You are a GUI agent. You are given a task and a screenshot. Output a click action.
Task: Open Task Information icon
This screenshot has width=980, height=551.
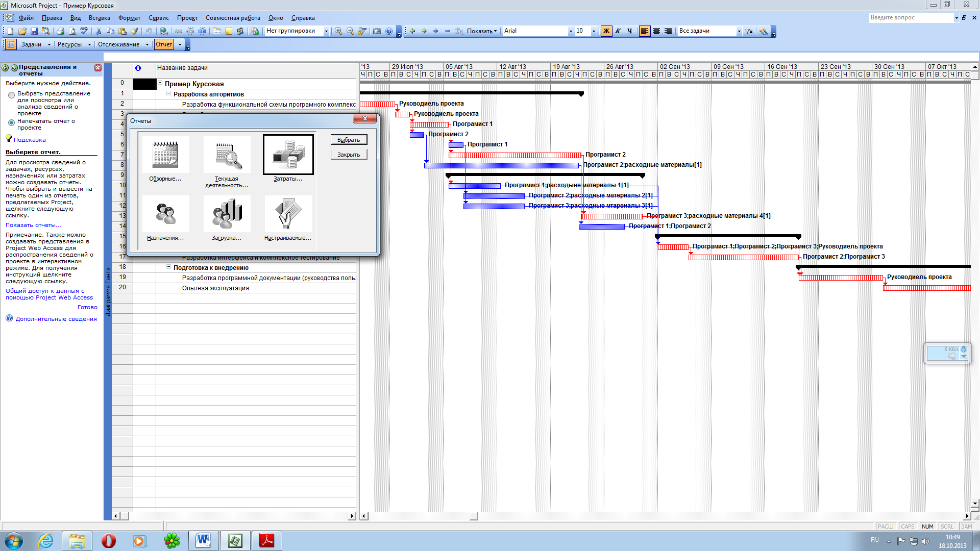point(217,31)
